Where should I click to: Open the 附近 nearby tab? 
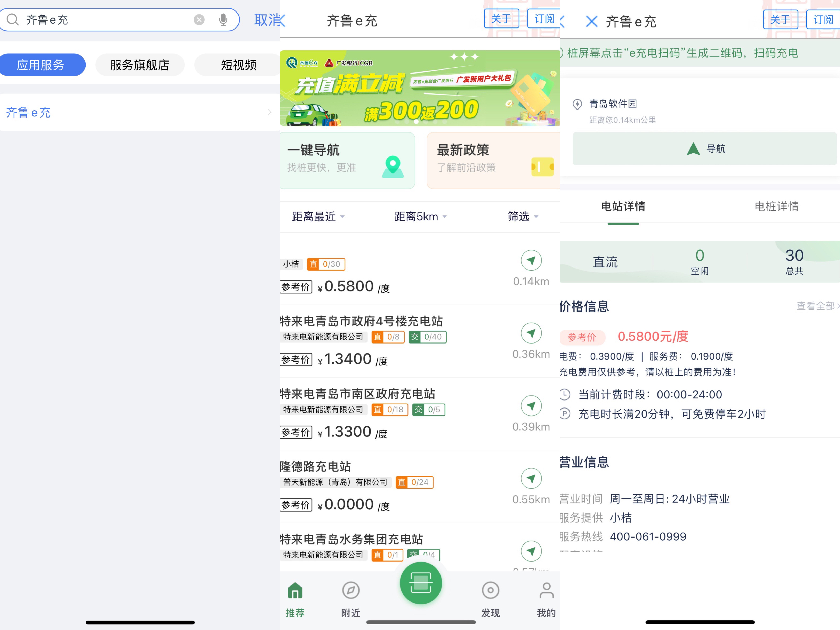(350, 600)
